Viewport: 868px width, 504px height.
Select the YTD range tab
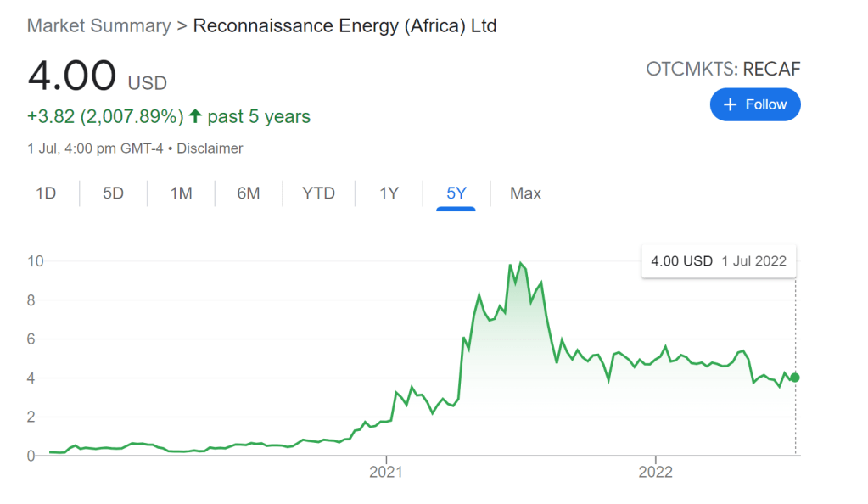tap(319, 193)
